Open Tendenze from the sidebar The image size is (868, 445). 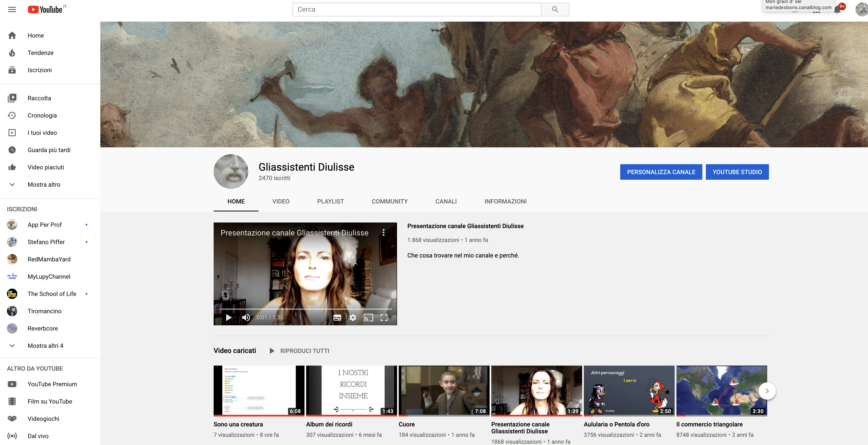(x=40, y=53)
